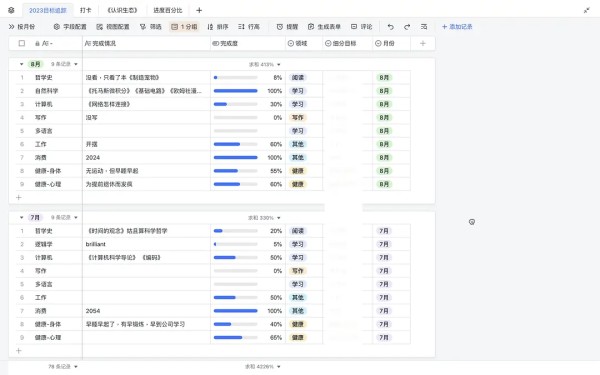
Task: Click 生成表单 to generate a form
Action: (324, 27)
